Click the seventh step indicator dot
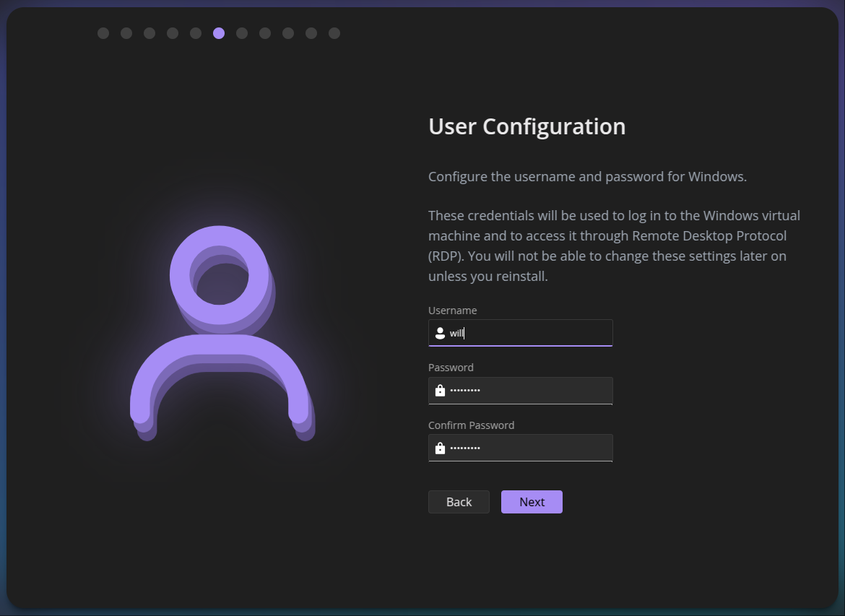This screenshot has height=616, width=845. [x=242, y=33]
